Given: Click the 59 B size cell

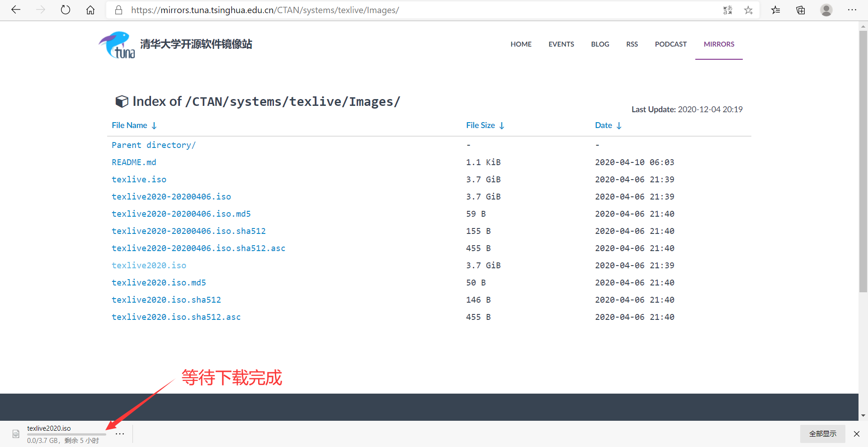Looking at the screenshot, I should coord(476,214).
